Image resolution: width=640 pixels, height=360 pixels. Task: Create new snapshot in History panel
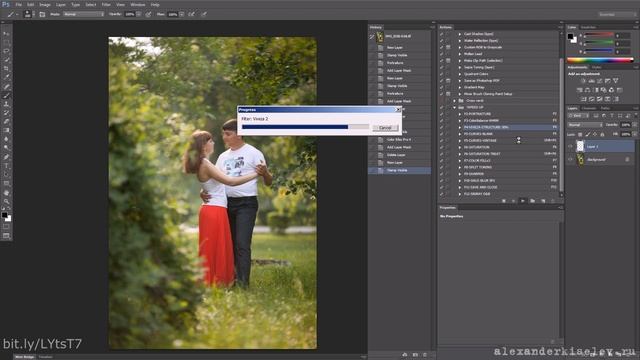[x=415, y=355]
